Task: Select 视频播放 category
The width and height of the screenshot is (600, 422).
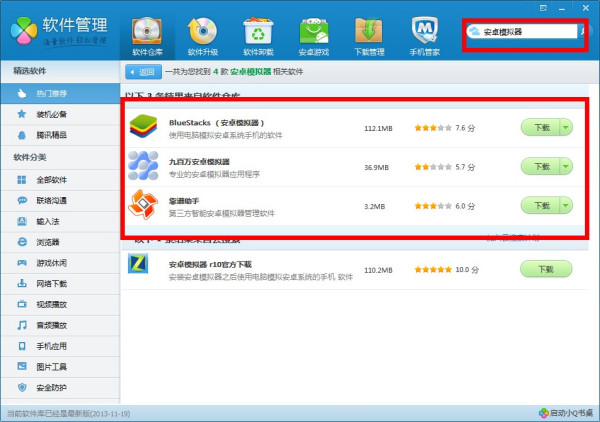Action: click(x=60, y=304)
